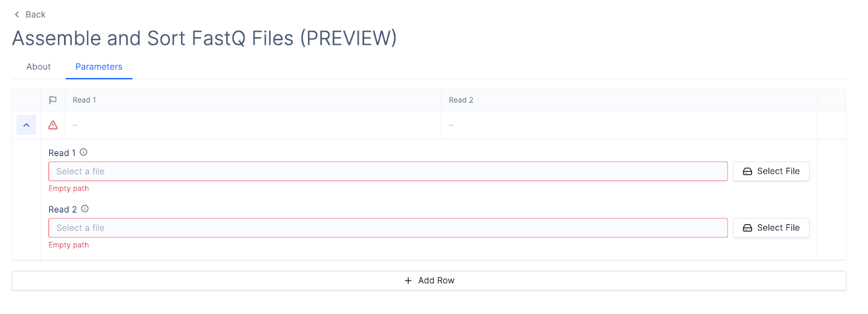The height and width of the screenshot is (314, 868).
Task: Click the file drawer icon on second Select File button
Action: click(748, 228)
